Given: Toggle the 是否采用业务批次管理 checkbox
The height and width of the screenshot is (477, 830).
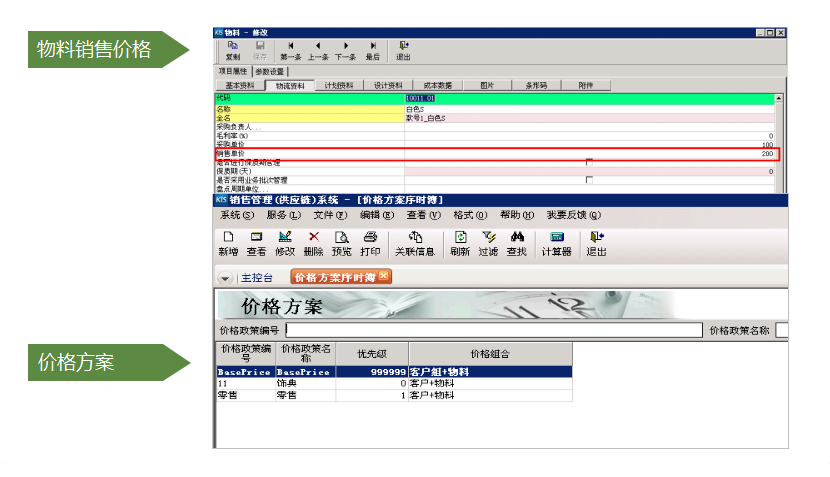Looking at the screenshot, I should coord(589,179).
